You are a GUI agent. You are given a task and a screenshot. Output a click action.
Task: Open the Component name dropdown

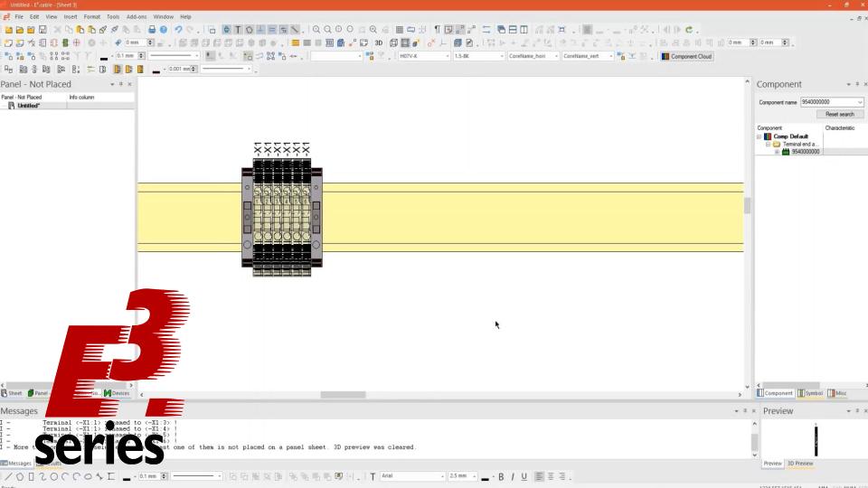coord(860,102)
